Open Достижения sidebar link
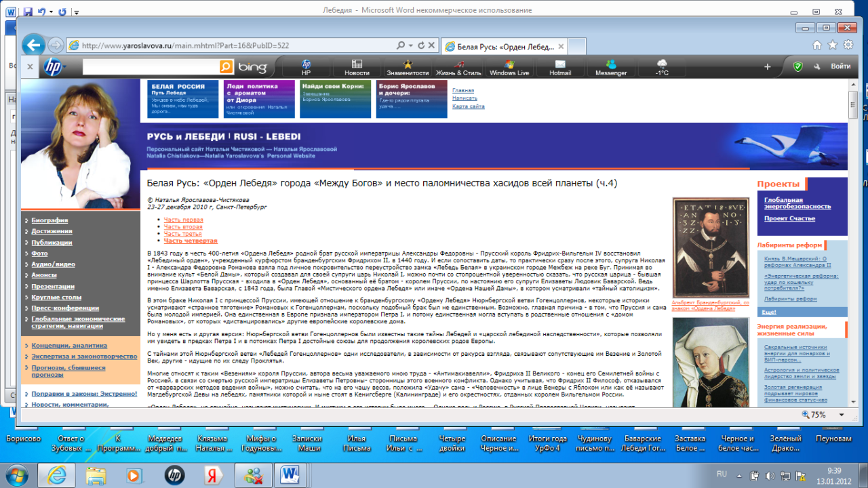Image resolution: width=868 pixels, height=488 pixels. [x=52, y=231]
